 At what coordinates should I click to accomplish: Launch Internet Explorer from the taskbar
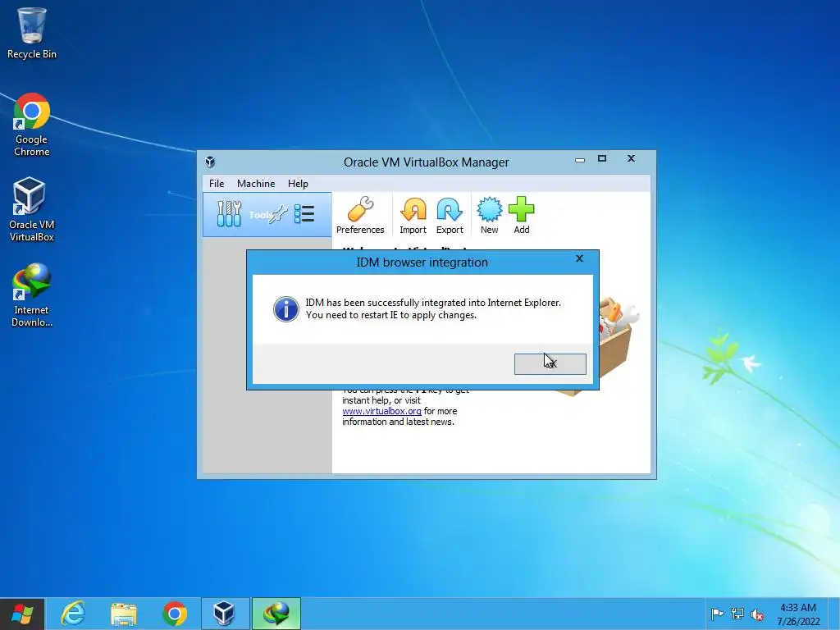tap(73, 614)
